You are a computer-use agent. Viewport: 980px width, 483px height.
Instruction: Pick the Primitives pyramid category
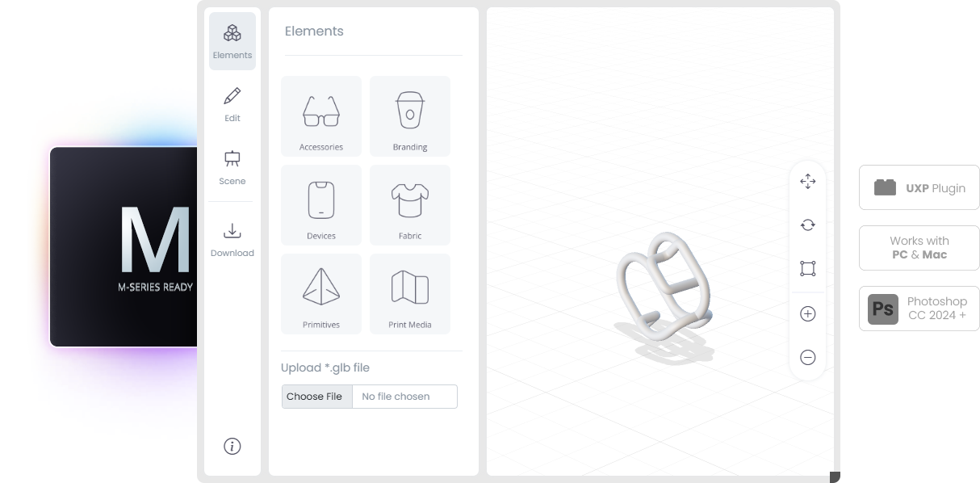pyautogui.click(x=321, y=294)
